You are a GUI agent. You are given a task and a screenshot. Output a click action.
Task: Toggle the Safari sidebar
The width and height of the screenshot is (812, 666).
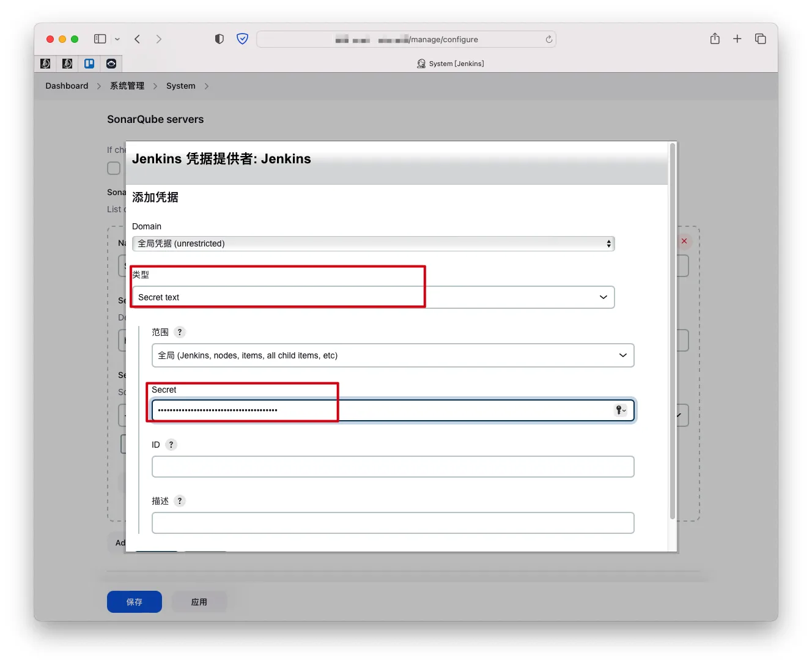[x=100, y=39]
